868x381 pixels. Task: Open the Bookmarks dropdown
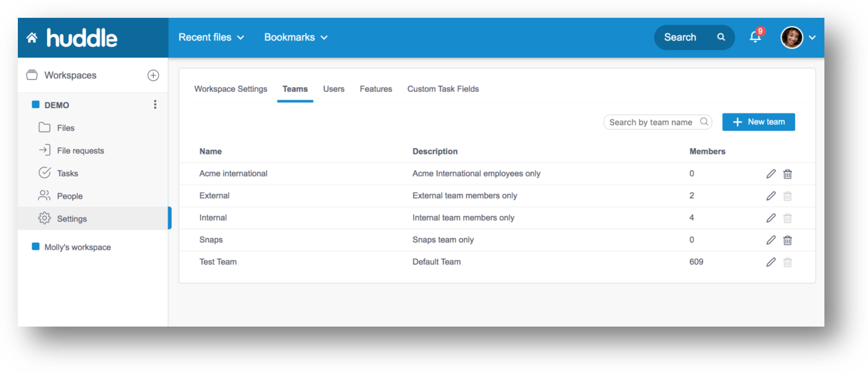296,37
